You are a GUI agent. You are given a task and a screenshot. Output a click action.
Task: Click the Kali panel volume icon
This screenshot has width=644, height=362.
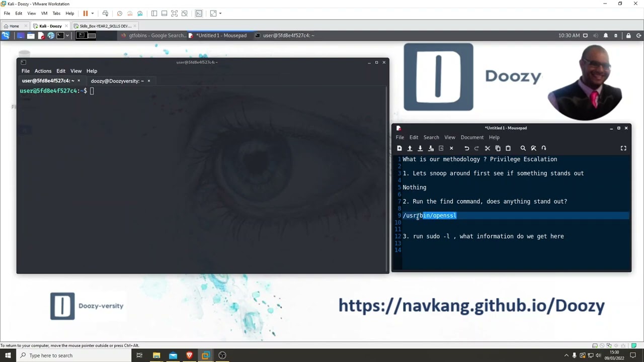click(596, 36)
